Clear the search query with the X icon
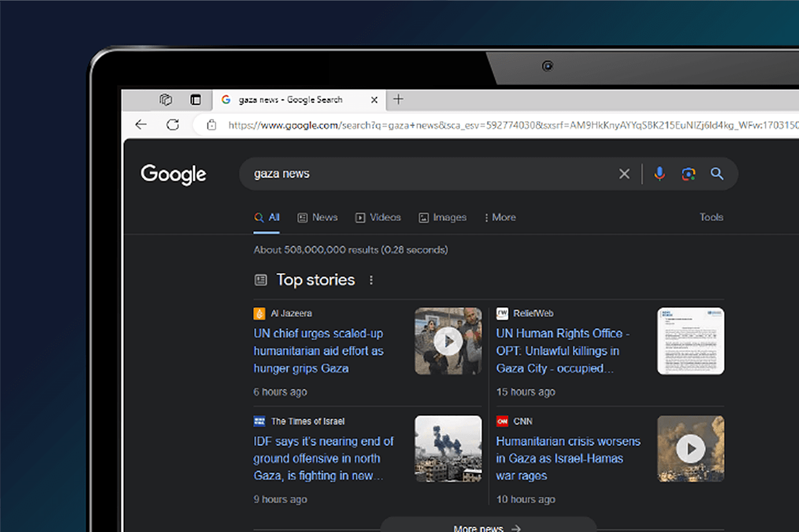 [624, 174]
